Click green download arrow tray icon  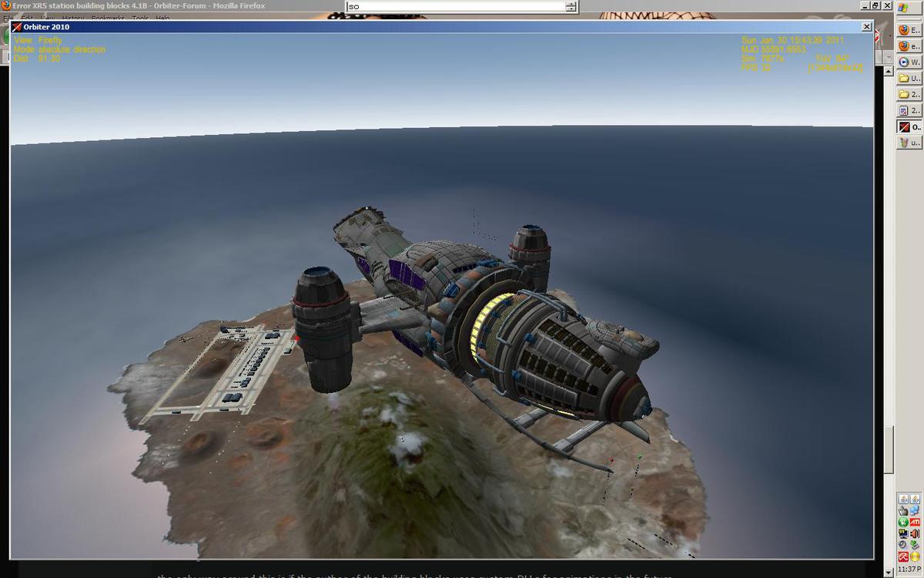(915, 545)
